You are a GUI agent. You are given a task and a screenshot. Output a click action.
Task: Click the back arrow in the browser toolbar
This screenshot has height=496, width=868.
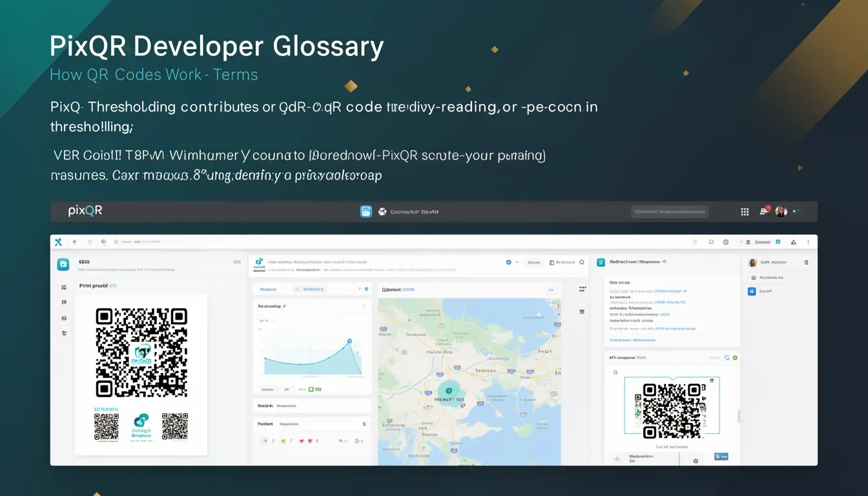[75, 242]
